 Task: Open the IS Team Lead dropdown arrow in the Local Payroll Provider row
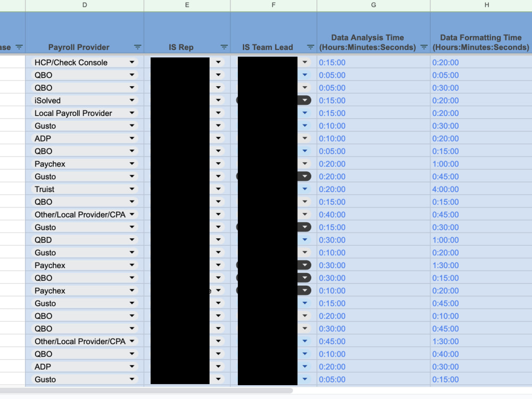305,113
